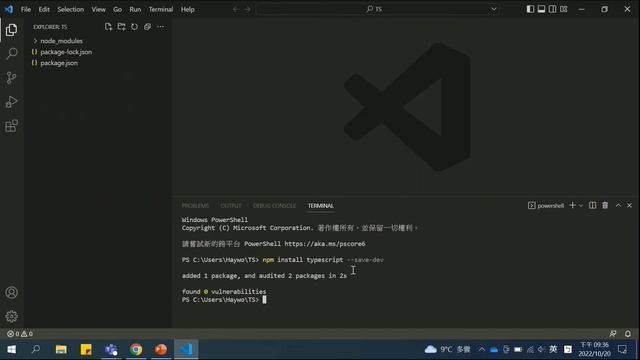Open the Source Control view

(11, 78)
